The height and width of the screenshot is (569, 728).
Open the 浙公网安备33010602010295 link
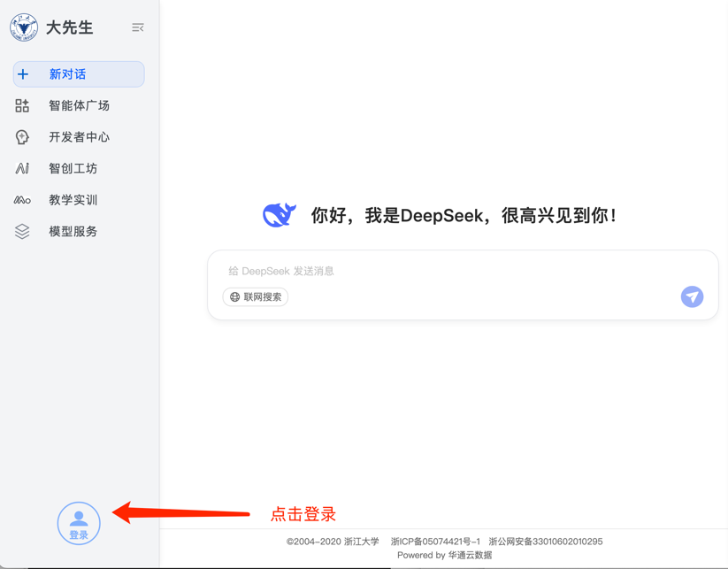coord(545,542)
